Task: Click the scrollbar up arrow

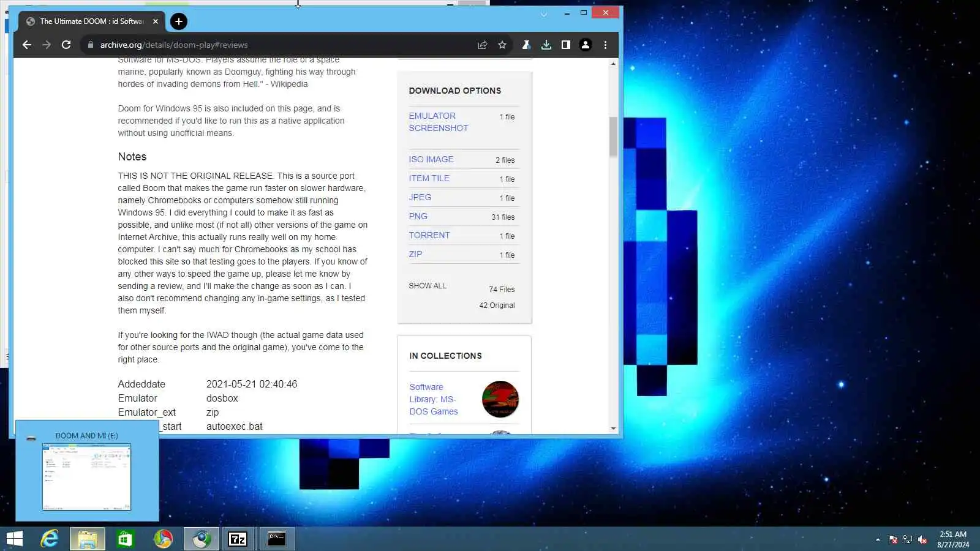Action: [613, 64]
